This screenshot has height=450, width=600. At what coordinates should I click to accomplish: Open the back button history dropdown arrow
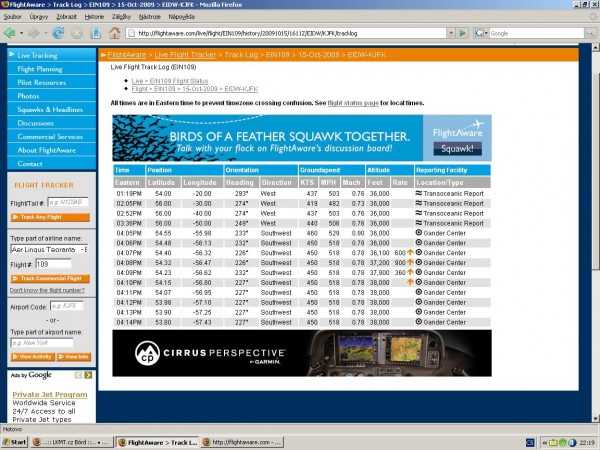coord(21,33)
